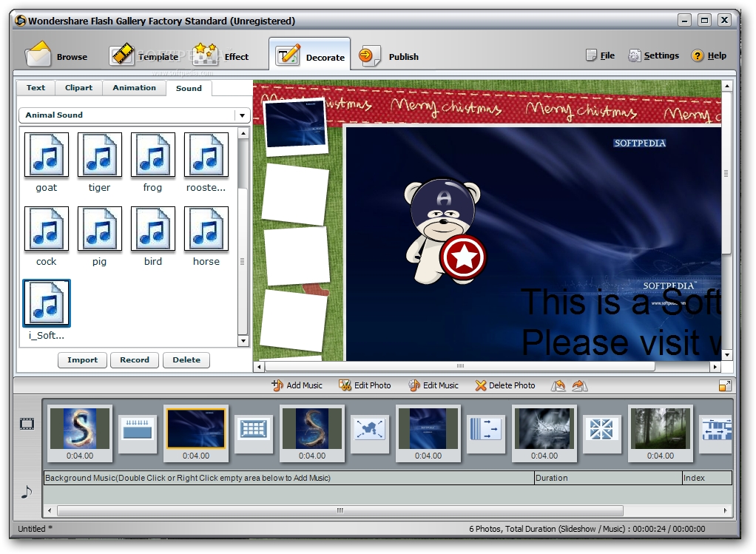Select the misty forest photo thumbnail

tap(661, 433)
